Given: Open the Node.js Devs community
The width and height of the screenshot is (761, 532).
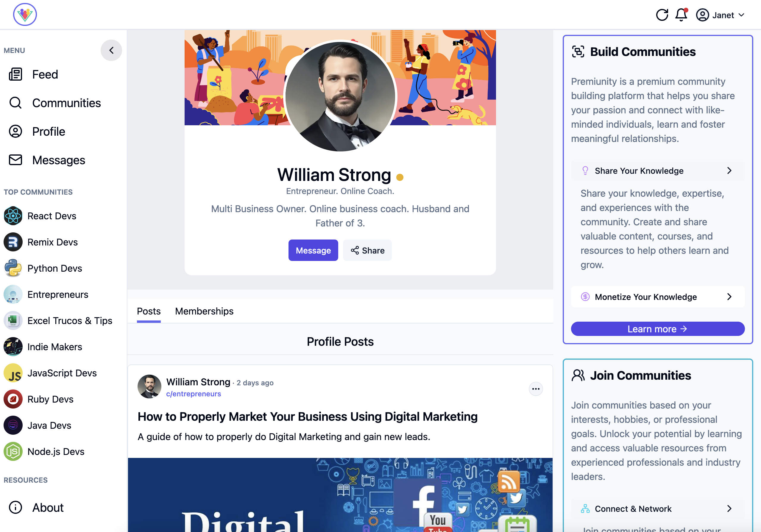Looking at the screenshot, I should (x=44, y=451).
